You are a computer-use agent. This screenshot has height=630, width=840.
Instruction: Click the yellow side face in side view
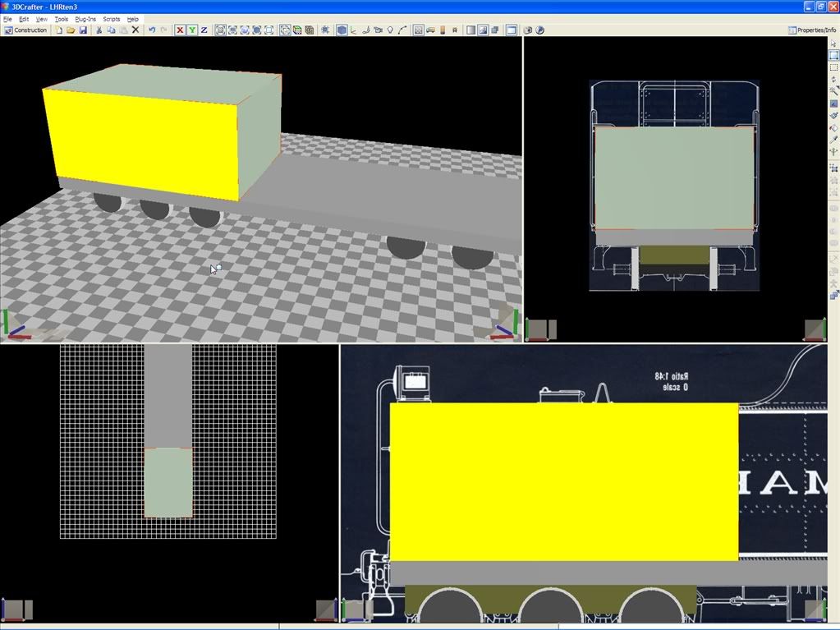pos(563,481)
